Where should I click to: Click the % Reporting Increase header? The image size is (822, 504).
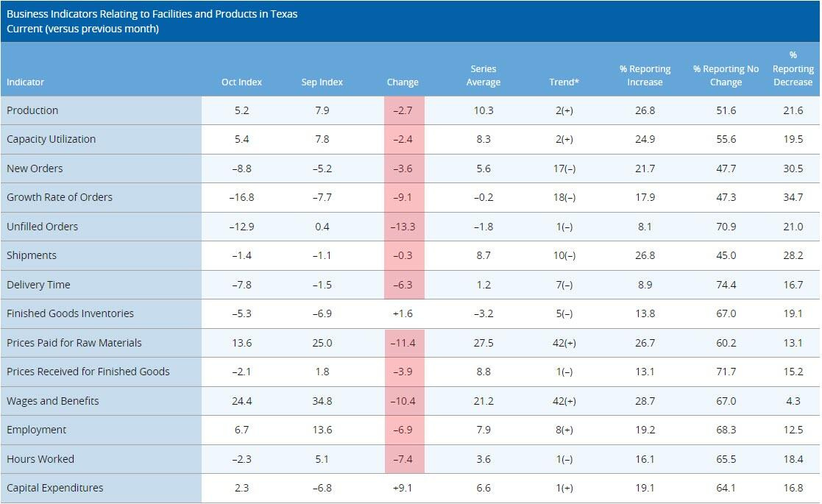tap(645, 76)
